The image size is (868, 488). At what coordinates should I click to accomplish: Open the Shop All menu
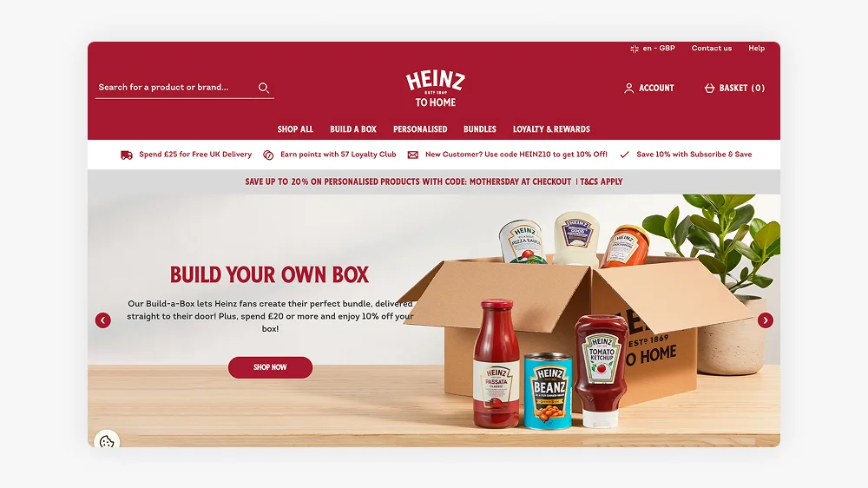(295, 129)
